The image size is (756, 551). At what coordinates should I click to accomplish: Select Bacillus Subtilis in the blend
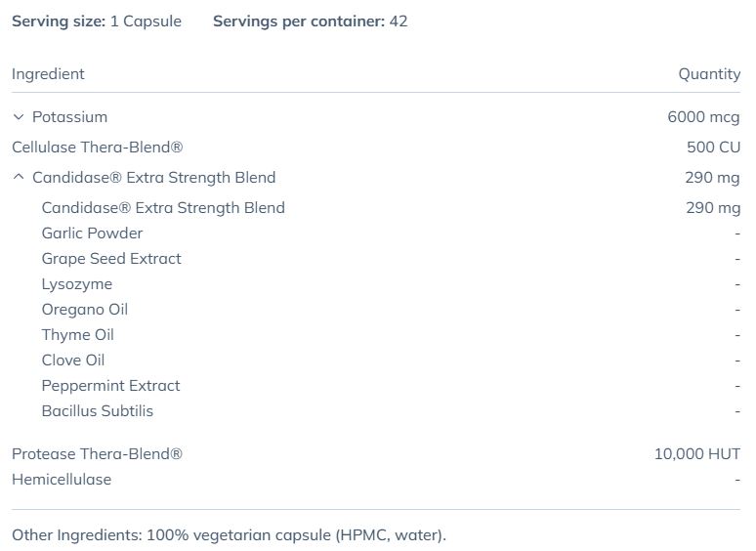coord(98,411)
